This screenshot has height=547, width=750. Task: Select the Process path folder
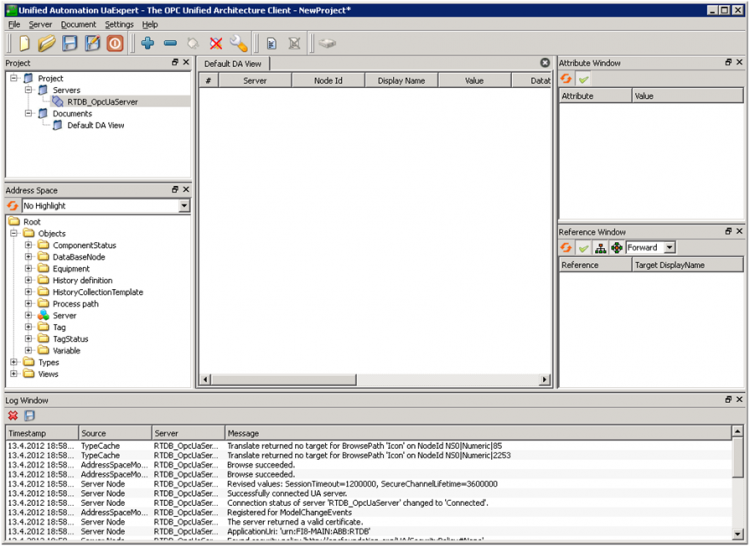76,304
